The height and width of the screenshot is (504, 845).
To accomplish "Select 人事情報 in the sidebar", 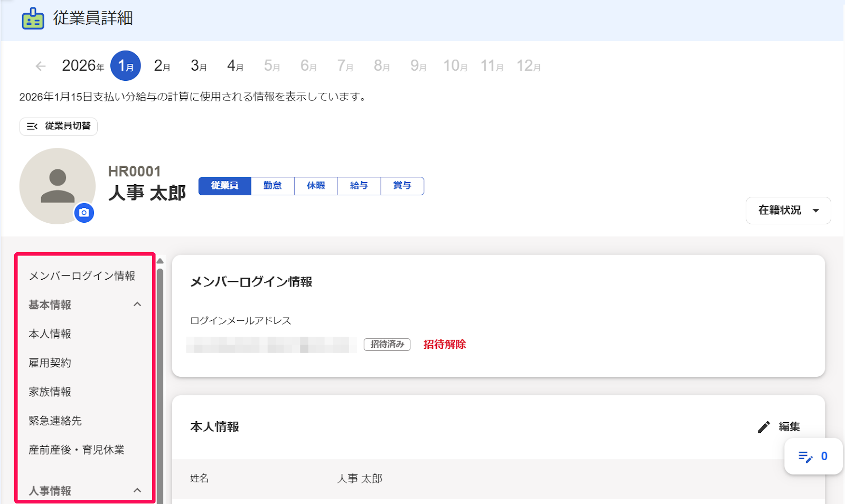I will pyautogui.click(x=50, y=491).
